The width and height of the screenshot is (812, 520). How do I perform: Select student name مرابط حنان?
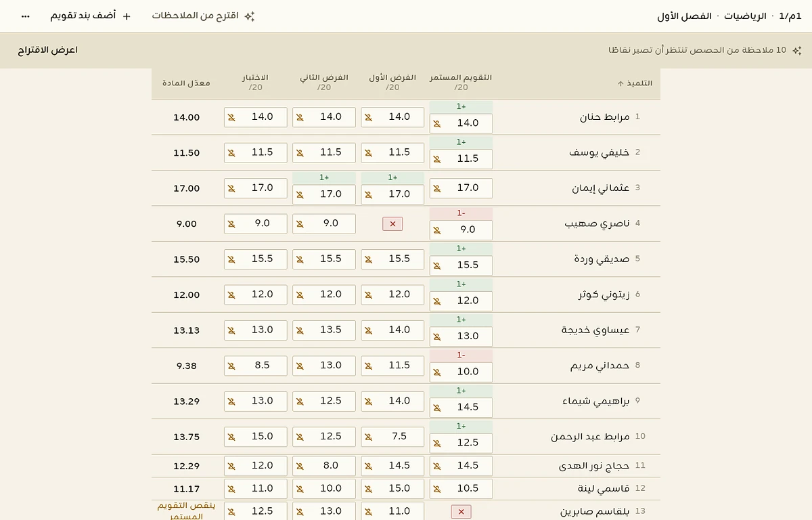[x=604, y=117]
